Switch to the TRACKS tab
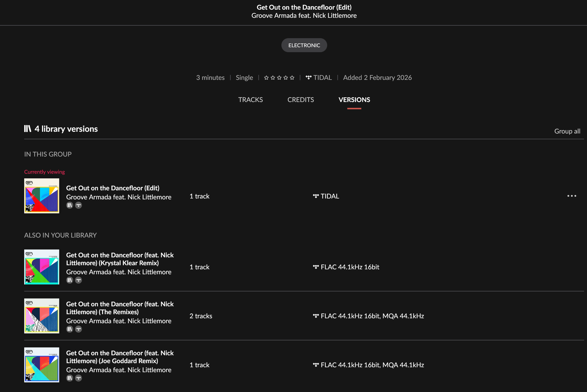The width and height of the screenshot is (587, 392). tap(250, 100)
